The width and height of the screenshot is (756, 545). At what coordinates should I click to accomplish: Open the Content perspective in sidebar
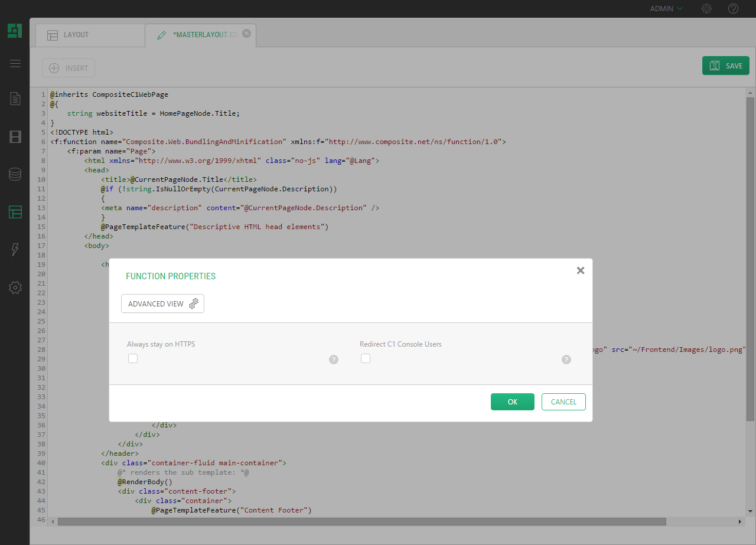pyautogui.click(x=15, y=99)
